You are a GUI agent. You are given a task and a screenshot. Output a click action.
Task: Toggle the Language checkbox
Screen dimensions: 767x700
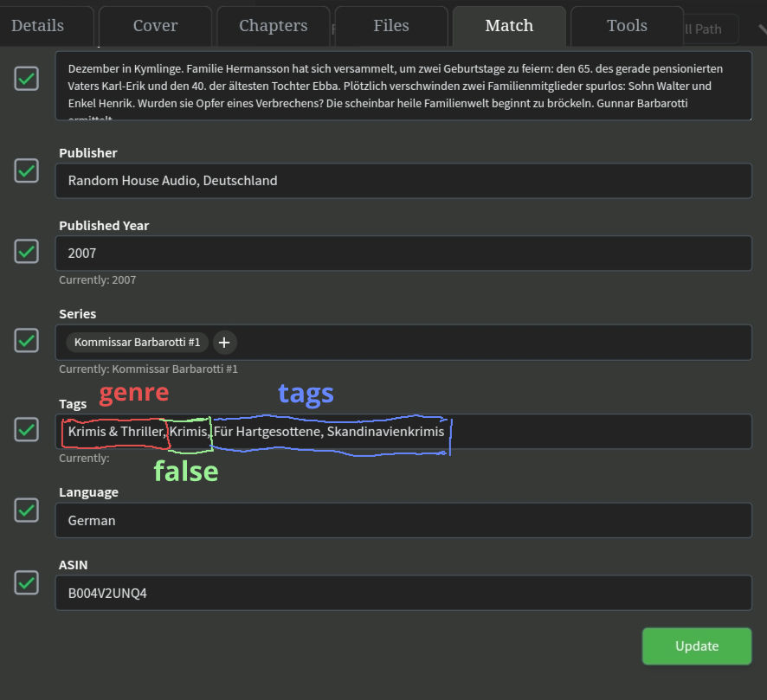coord(26,511)
